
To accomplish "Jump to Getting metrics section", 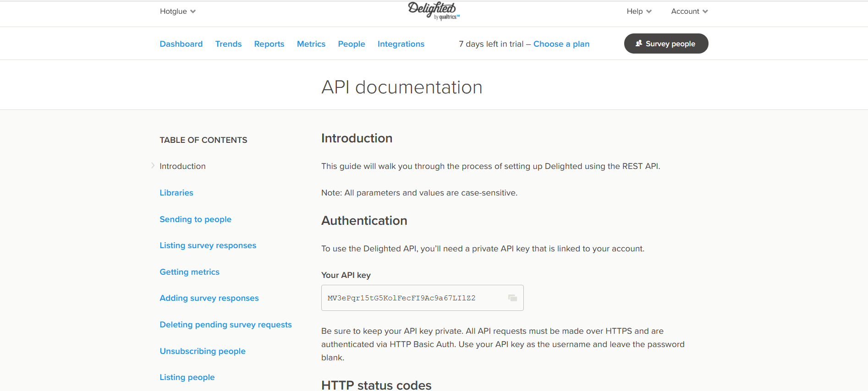I will click(189, 272).
